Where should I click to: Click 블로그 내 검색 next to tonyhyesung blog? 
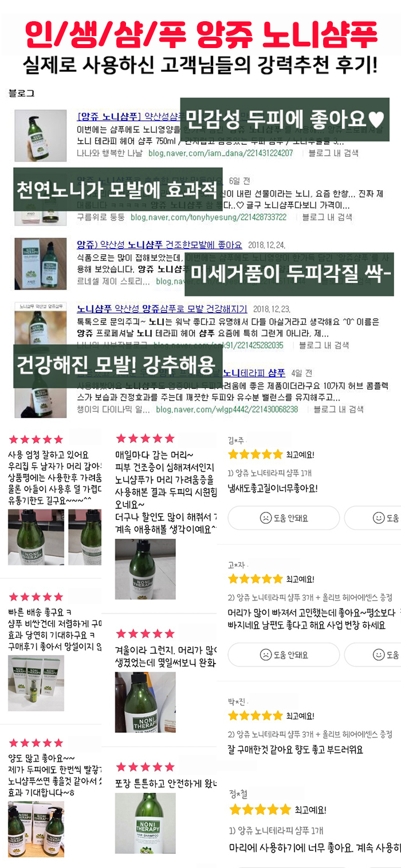[327, 218]
